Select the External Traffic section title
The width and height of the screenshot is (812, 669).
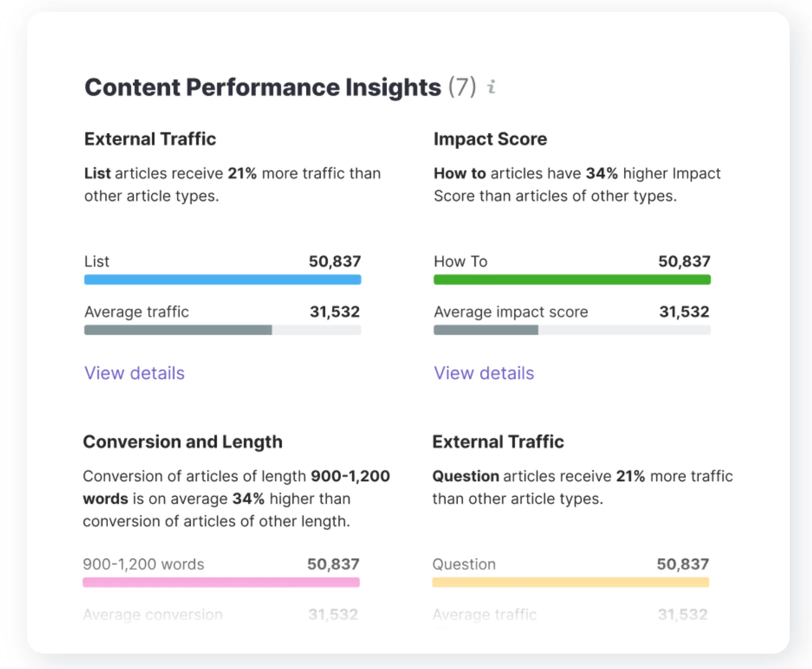click(150, 139)
